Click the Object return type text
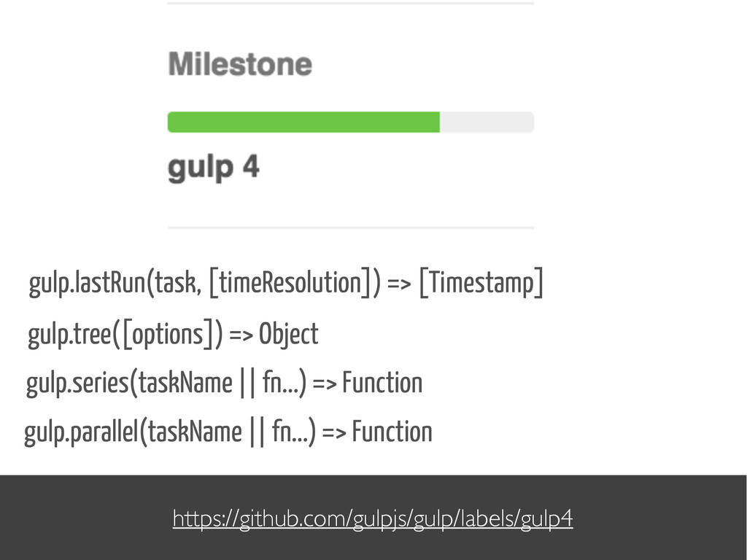This screenshot has width=747, height=560. pos(289,334)
